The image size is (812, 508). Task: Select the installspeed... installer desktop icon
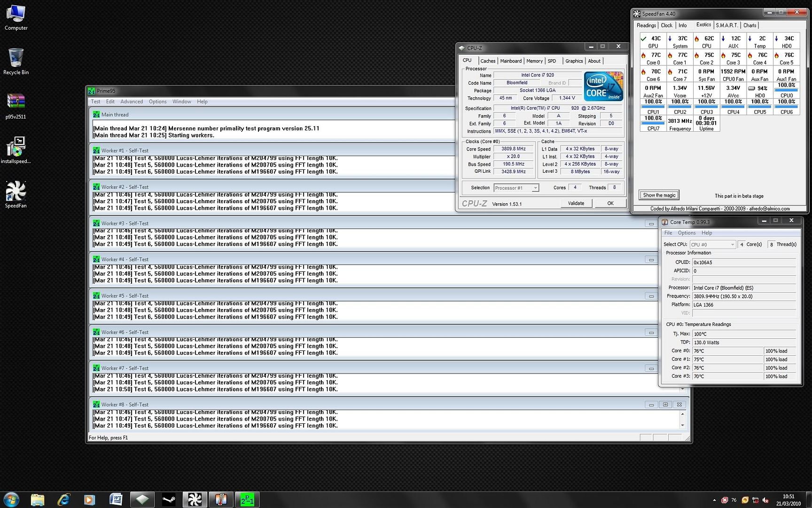[x=16, y=150]
